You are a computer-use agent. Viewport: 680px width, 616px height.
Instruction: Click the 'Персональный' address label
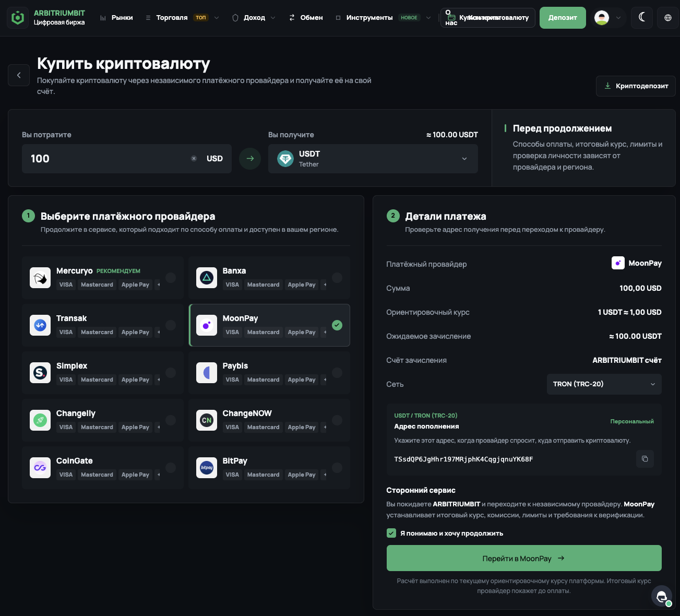click(632, 421)
